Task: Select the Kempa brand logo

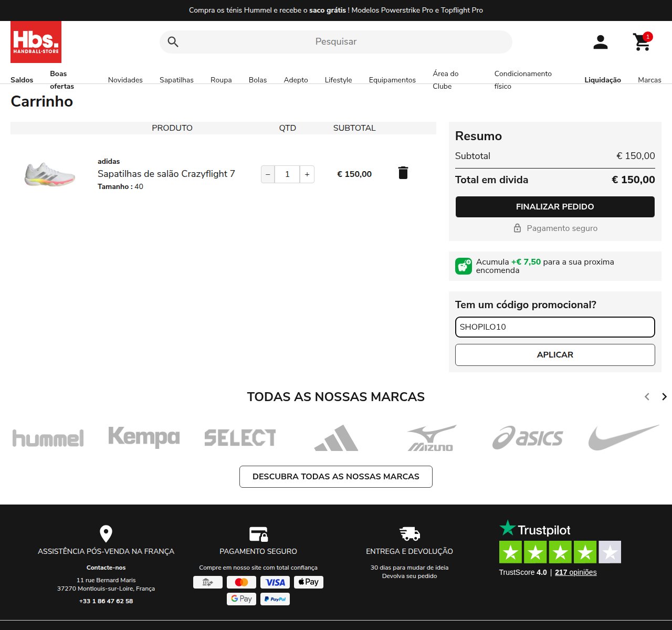Action: coord(144,437)
